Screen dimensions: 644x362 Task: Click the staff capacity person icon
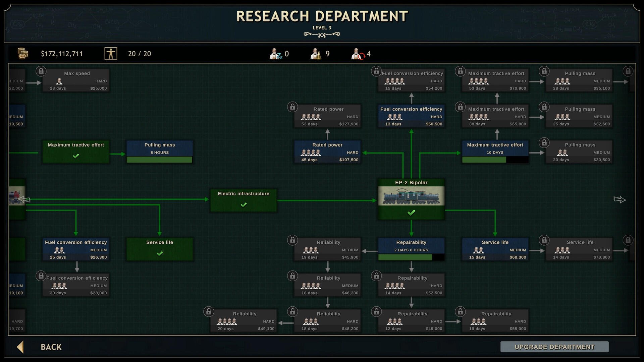pyautogui.click(x=111, y=54)
